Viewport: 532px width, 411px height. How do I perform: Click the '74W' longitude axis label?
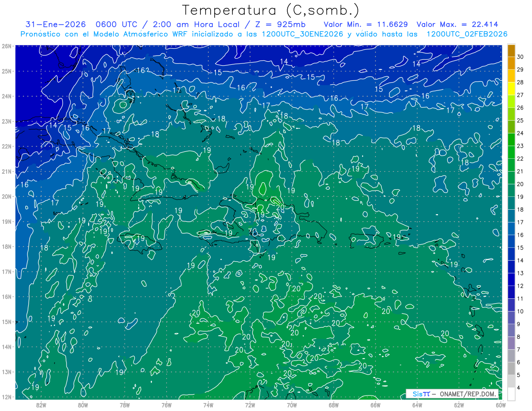208,405
